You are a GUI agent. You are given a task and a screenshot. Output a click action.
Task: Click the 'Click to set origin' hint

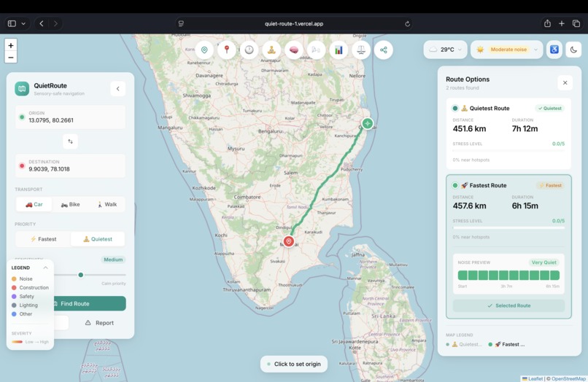pyautogui.click(x=293, y=364)
